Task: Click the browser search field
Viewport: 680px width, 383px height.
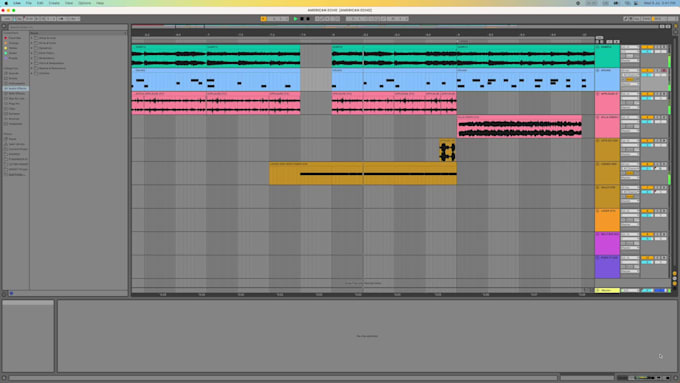Action: 68,27
